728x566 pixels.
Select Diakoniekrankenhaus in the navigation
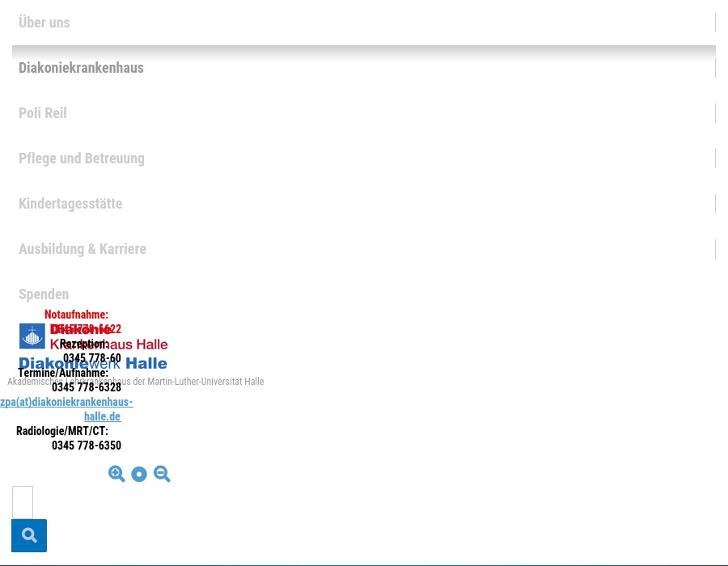(81, 68)
